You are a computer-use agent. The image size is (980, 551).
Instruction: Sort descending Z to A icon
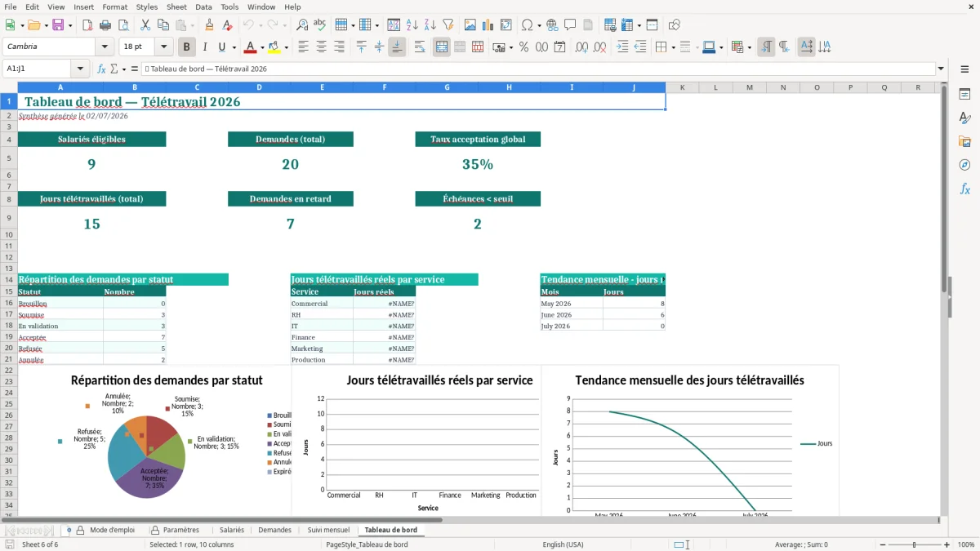pos(430,25)
